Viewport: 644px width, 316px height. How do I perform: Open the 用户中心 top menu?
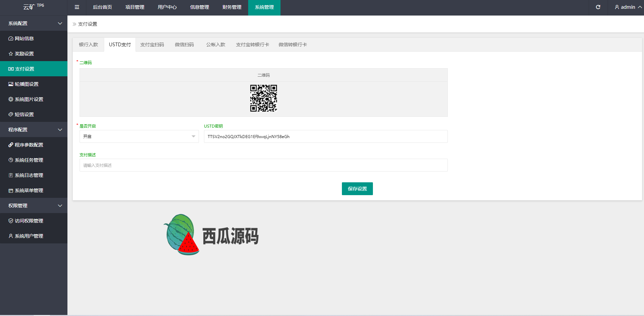(x=167, y=7)
